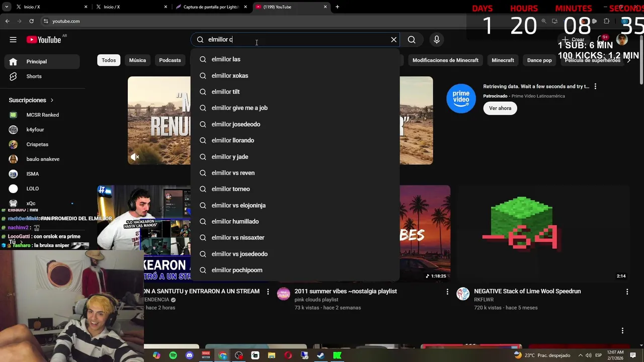Open 2011 summer vibes playlist title
Image resolution: width=644 pixels, height=362 pixels.
pyautogui.click(x=346, y=291)
